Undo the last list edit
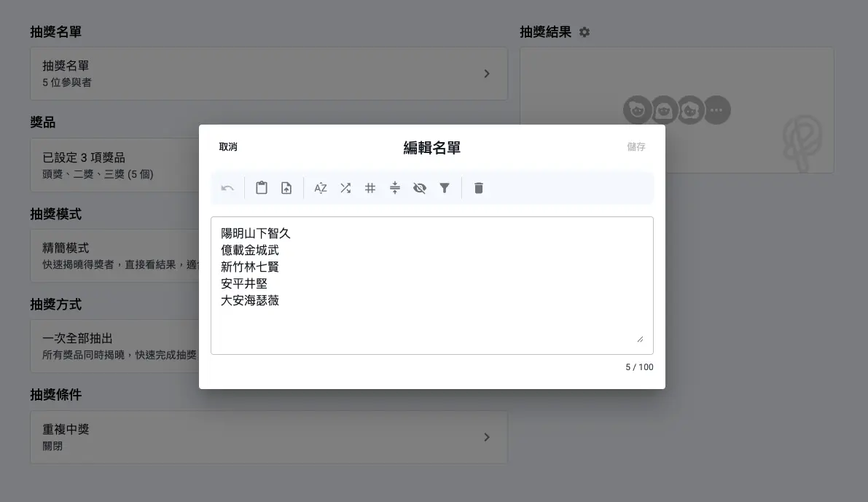The image size is (868, 502). (227, 187)
